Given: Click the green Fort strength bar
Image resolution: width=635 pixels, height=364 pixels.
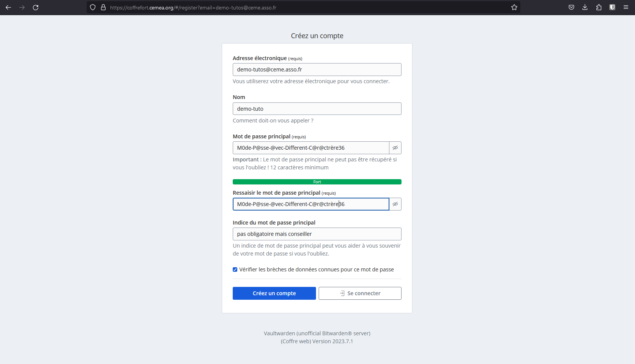Looking at the screenshot, I should click(317, 182).
